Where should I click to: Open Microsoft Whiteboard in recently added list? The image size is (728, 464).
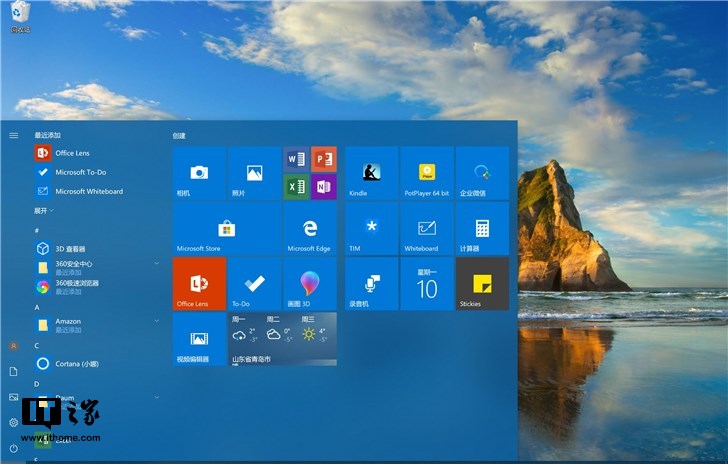(95, 191)
